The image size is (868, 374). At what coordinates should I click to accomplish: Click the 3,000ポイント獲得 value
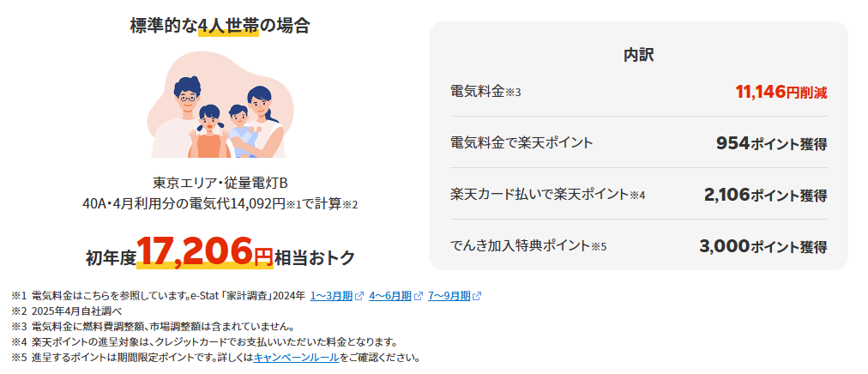[x=763, y=246]
